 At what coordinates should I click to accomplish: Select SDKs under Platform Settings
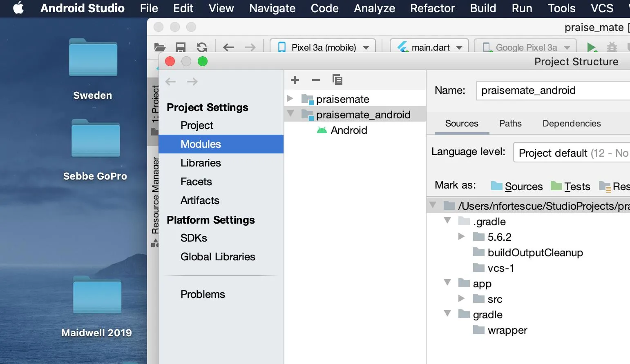(x=194, y=238)
